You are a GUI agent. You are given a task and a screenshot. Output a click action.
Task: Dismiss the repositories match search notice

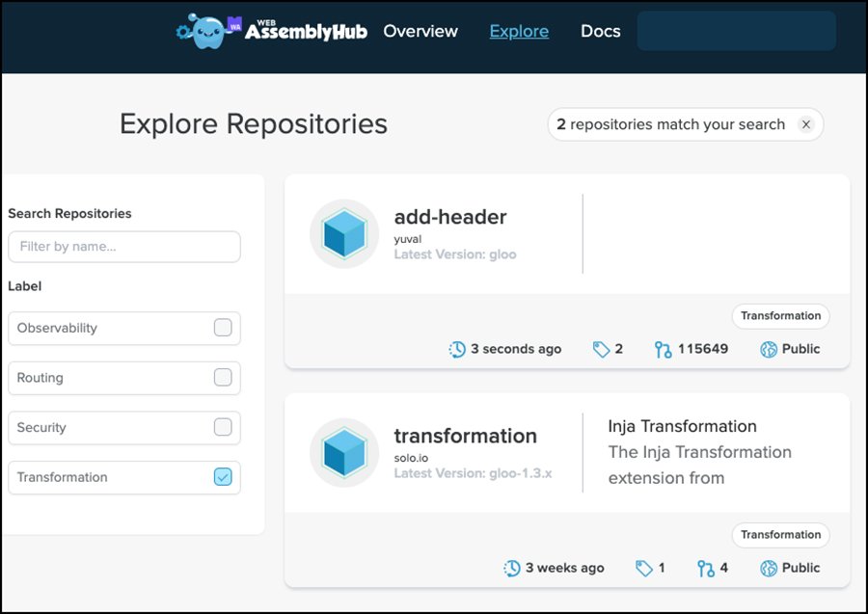[x=806, y=124]
